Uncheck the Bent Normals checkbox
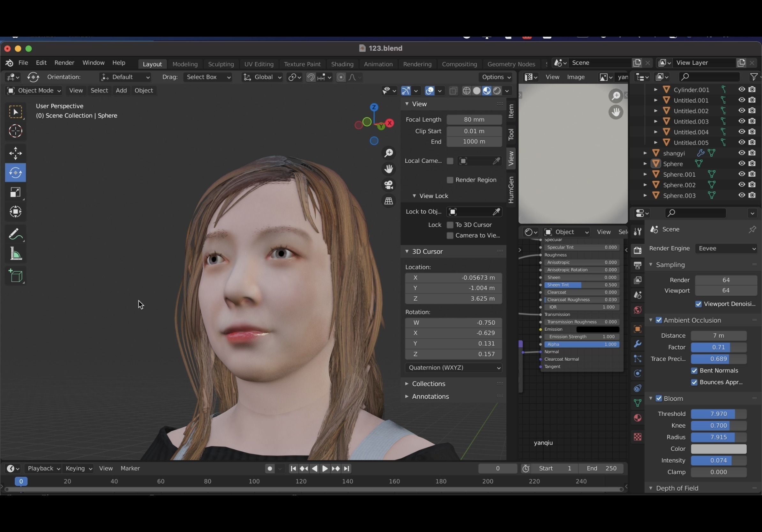 click(x=694, y=371)
